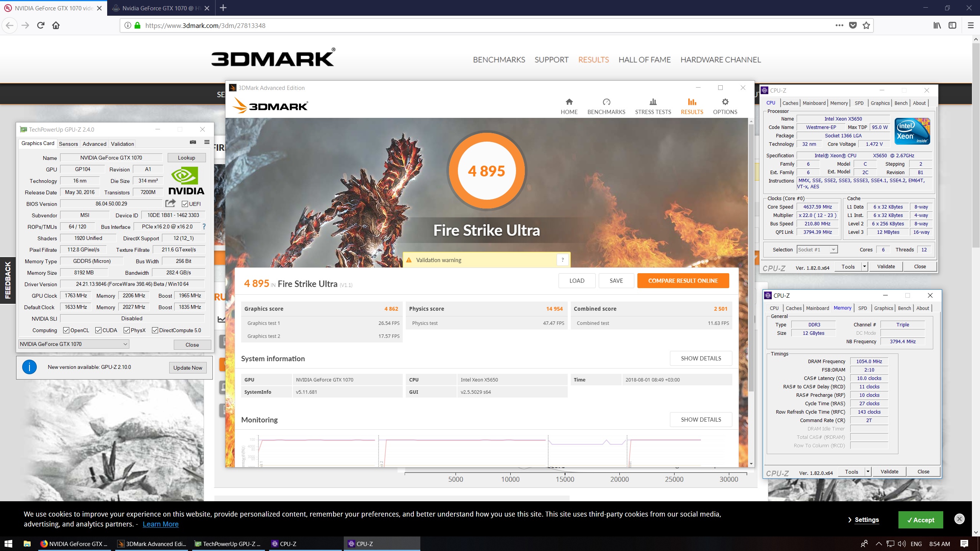
Task: Open SPD tab in lower CPU-Z window
Action: coord(862,308)
